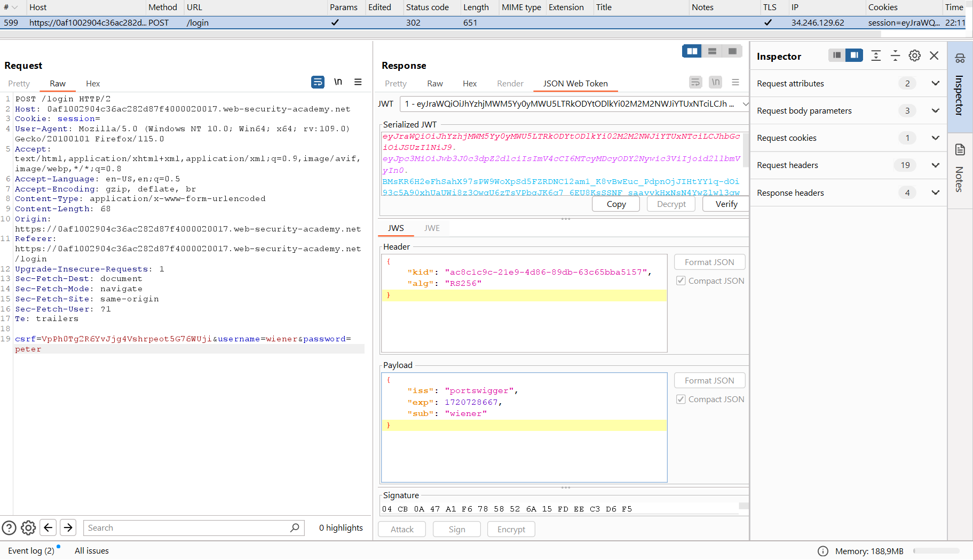Collapse all Inspector sections
This screenshot has width=973, height=560.
(895, 55)
